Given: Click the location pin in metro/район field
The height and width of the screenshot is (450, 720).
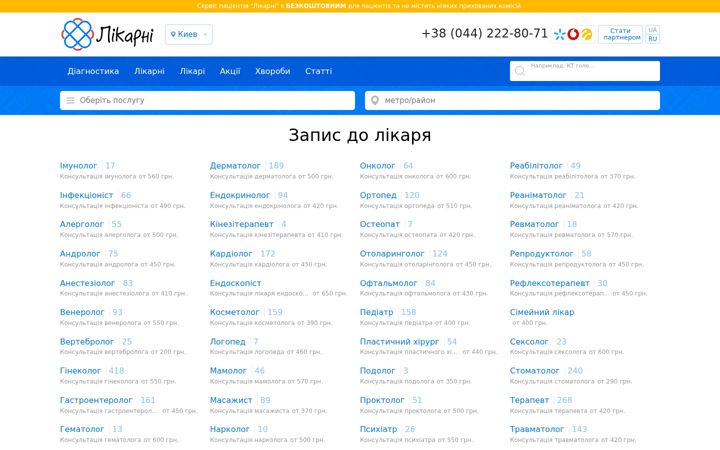Looking at the screenshot, I should (x=375, y=100).
